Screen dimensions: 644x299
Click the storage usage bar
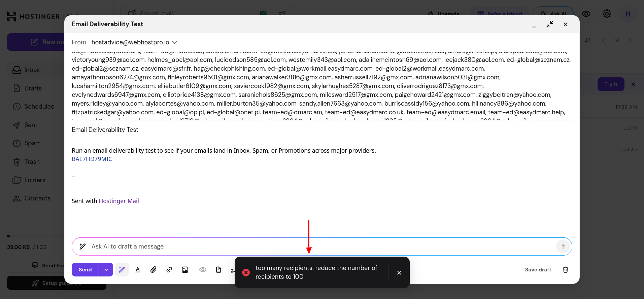pyautogui.click(x=35, y=236)
